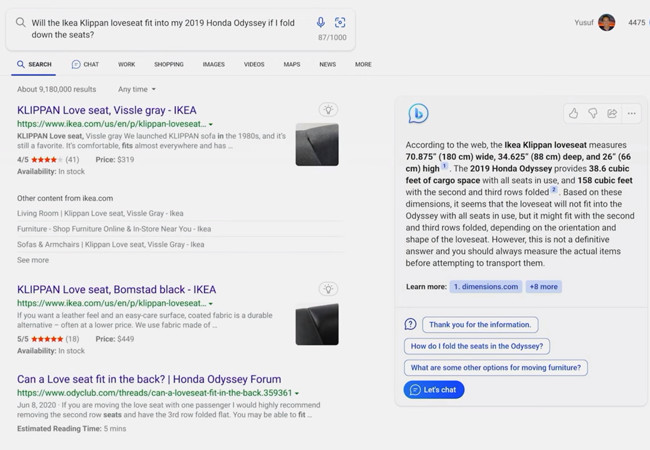Click lightbulb icon beside Bomstad black result
Viewport: 650px width, 450px height.
(328, 289)
